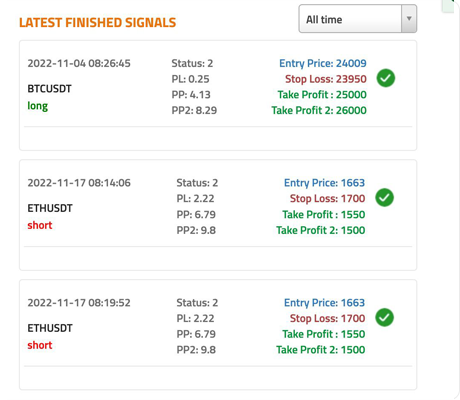460x400 pixels.
Task: Click the timestamp 2022-11-17 08:19:52
Action: coord(79,303)
